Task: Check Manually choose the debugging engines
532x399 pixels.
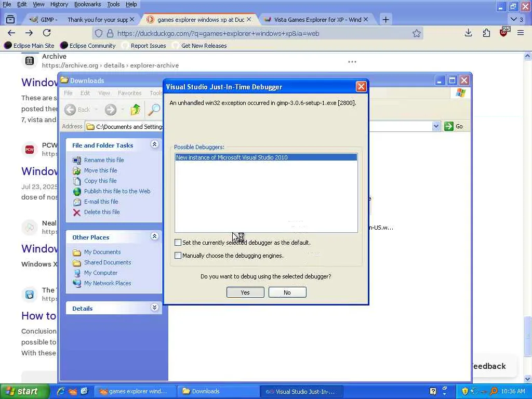Action: [x=178, y=255]
